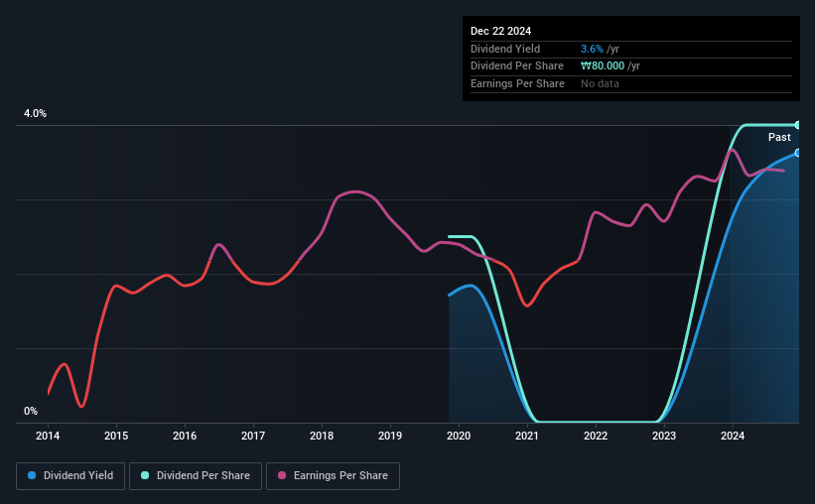Click the 2014 label on the x-axis
This screenshot has width=815, height=504.
(x=48, y=436)
